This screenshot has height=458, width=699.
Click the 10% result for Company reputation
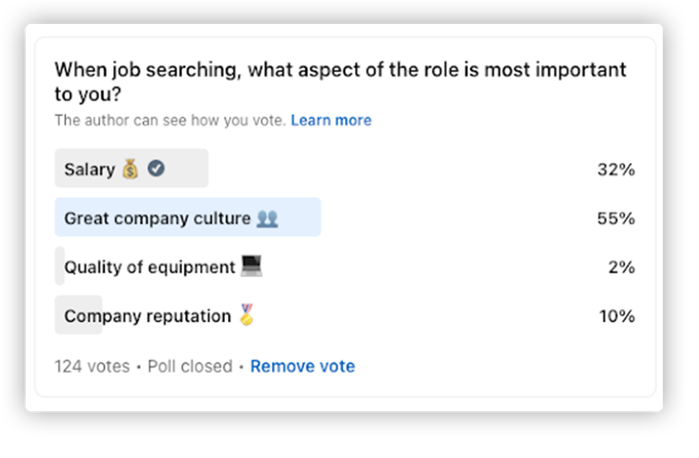click(x=616, y=316)
